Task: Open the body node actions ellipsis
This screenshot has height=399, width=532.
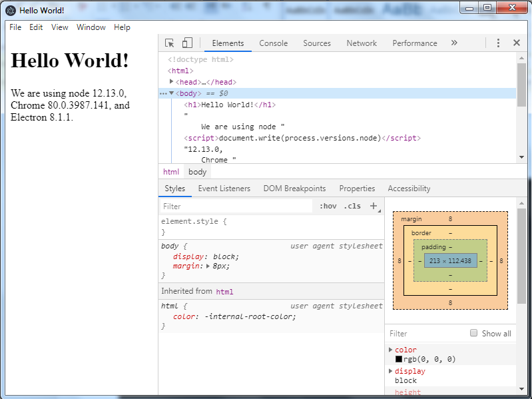Action: [x=163, y=94]
